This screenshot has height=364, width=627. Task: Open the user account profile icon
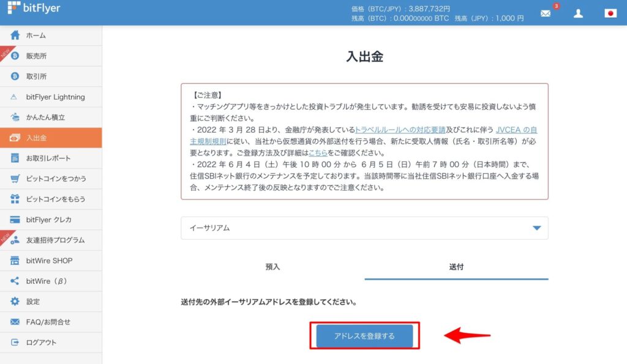pyautogui.click(x=578, y=13)
